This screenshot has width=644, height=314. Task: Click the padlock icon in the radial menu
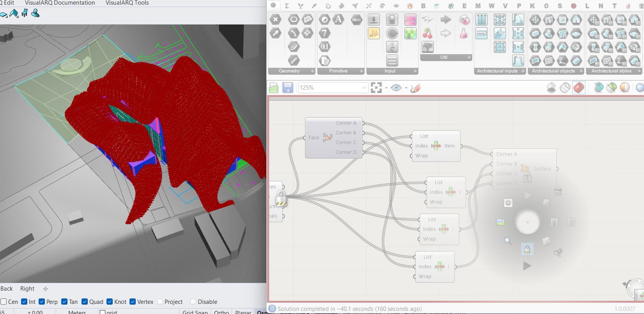[527, 249]
